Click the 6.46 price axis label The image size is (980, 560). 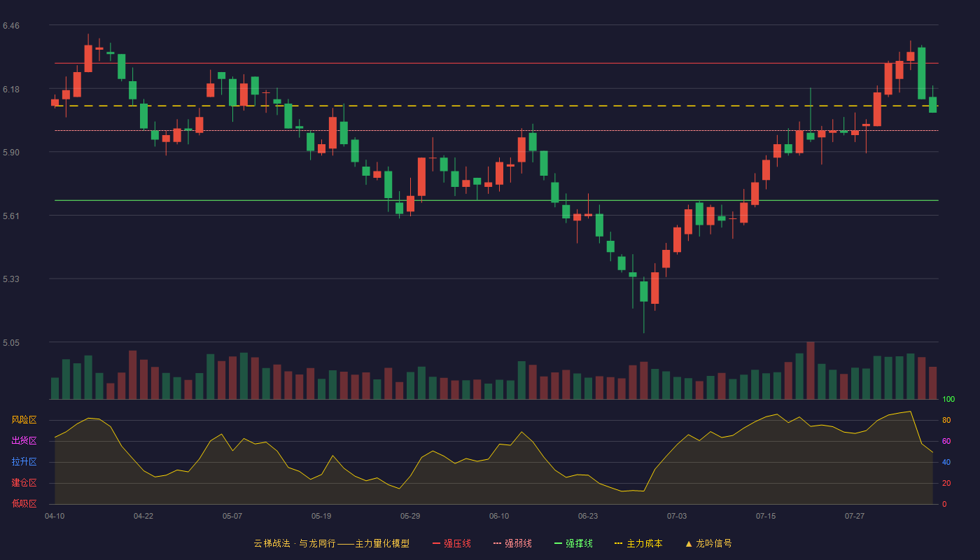click(11, 26)
